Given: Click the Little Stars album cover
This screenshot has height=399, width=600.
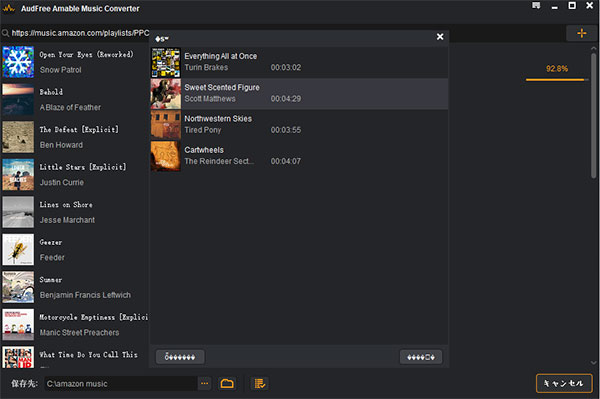Looking at the screenshot, I should (x=18, y=174).
